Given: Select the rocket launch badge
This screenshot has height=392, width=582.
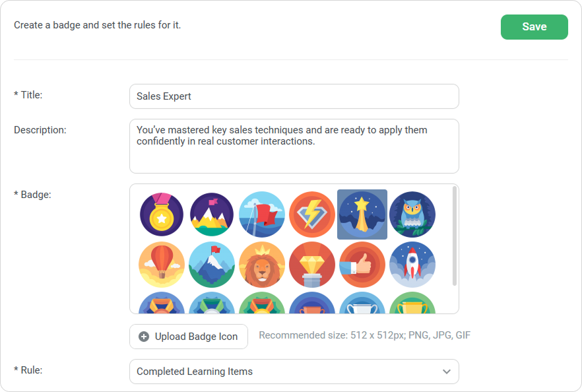Looking at the screenshot, I should (412, 265).
